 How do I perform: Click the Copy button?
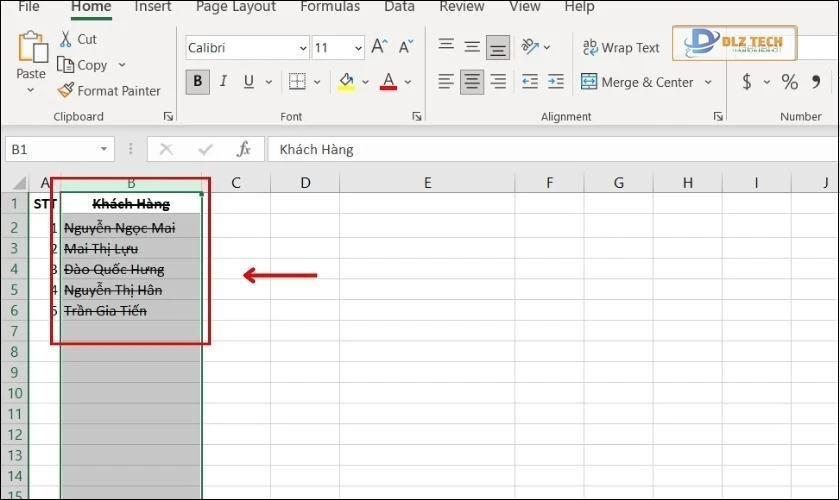83,65
